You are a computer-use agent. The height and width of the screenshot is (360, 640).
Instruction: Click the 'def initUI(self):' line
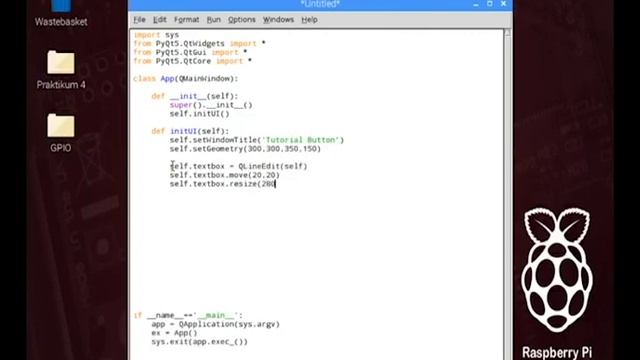coord(190,131)
